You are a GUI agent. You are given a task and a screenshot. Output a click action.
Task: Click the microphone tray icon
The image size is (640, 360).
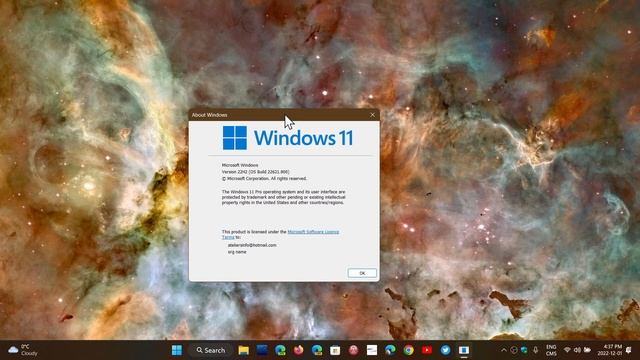(x=535, y=350)
